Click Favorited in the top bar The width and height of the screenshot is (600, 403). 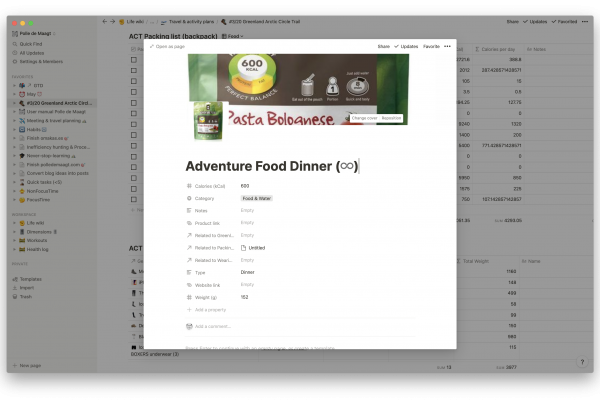click(564, 22)
